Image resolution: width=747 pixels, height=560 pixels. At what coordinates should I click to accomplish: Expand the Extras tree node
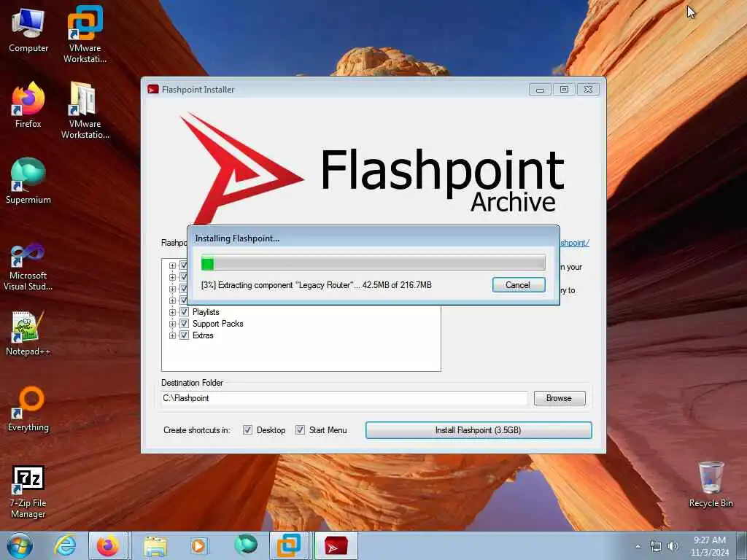click(172, 335)
